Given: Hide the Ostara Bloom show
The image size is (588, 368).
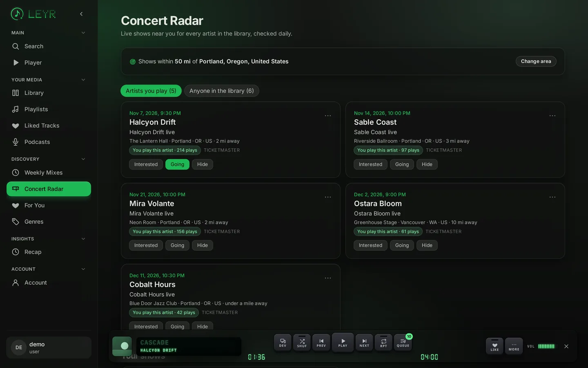Looking at the screenshot, I should [427, 245].
